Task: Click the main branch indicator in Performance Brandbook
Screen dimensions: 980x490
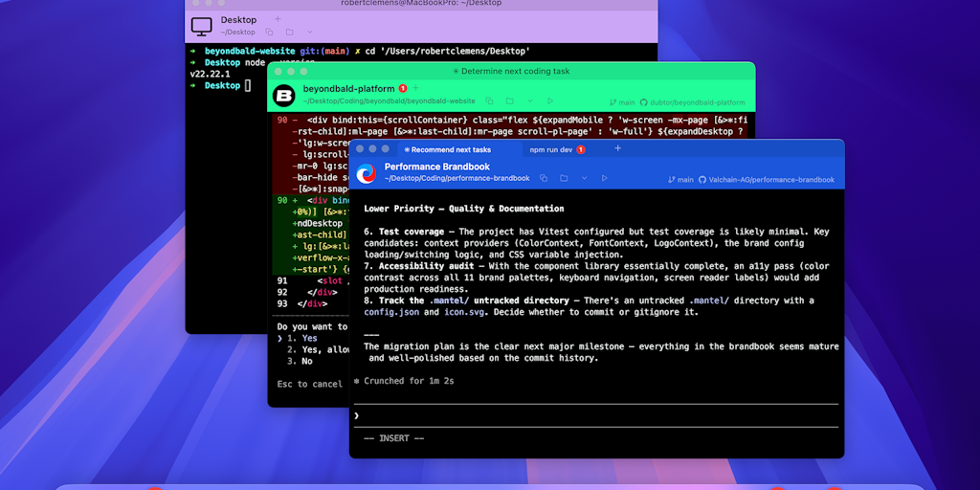Action: coord(680,179)
